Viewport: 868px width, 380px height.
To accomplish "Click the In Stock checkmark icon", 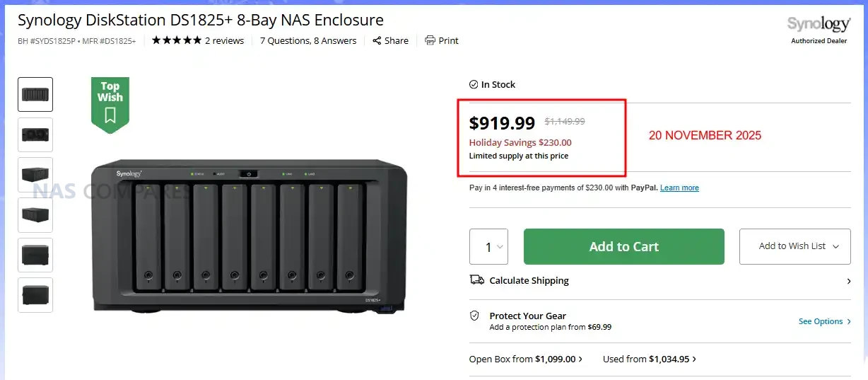I will (x=474, y=84).
